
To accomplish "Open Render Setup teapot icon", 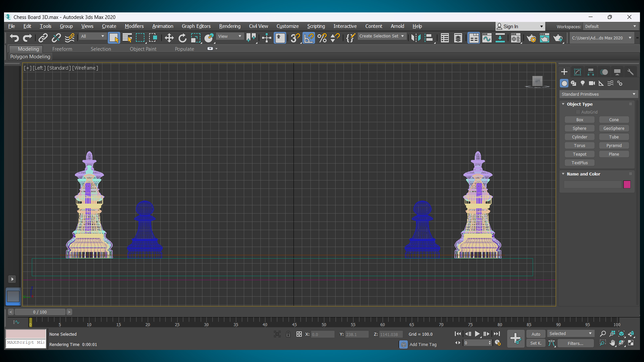I will coord(531,38).
